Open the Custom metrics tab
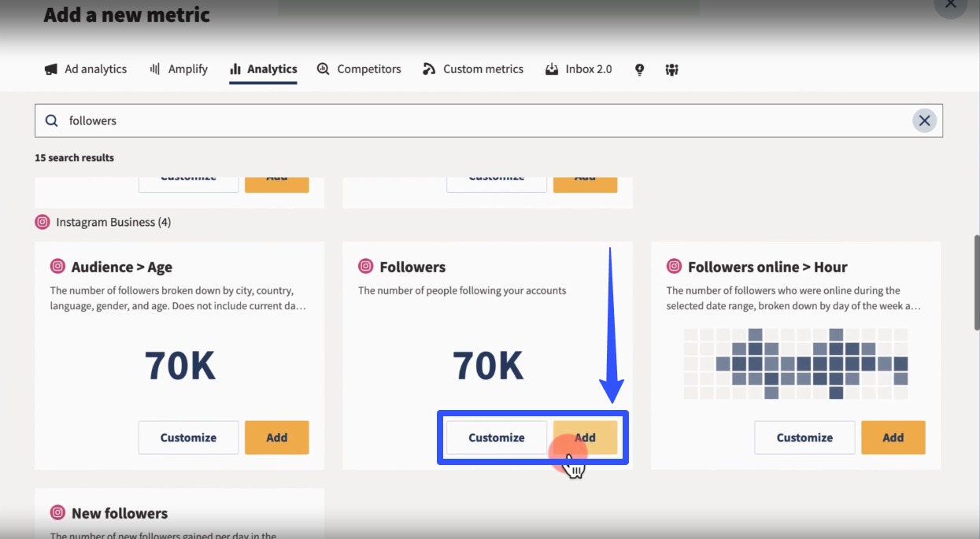 point(483,68)
